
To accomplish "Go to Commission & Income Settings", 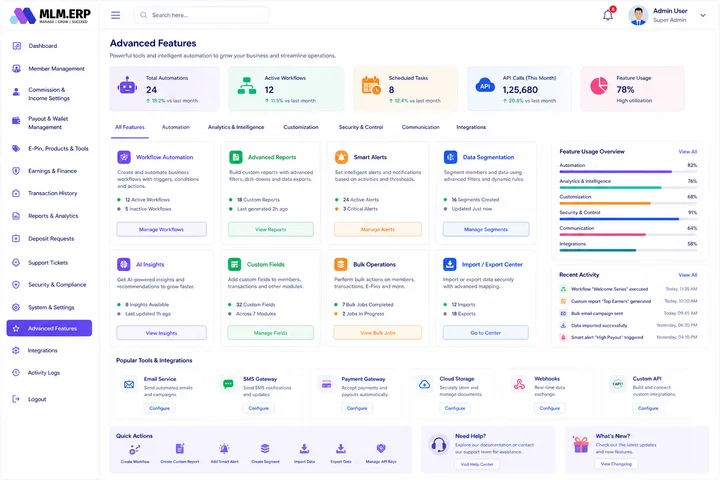I will 49,94.
